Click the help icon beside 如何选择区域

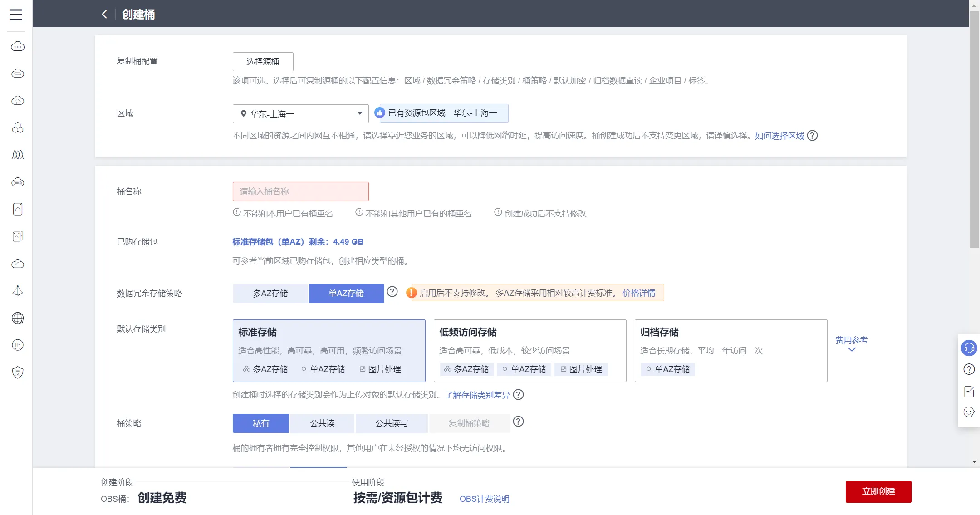[x=812, y=136]
